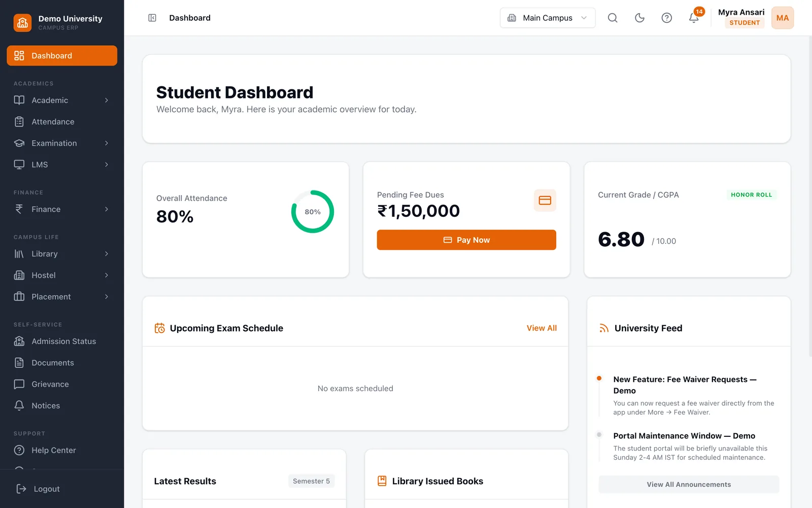Image resolution: width=812 pixels, height=508 pixels.
Task: Expand the Examination submenu chevron
Action: pyautogui.click(x=107, y=143)
